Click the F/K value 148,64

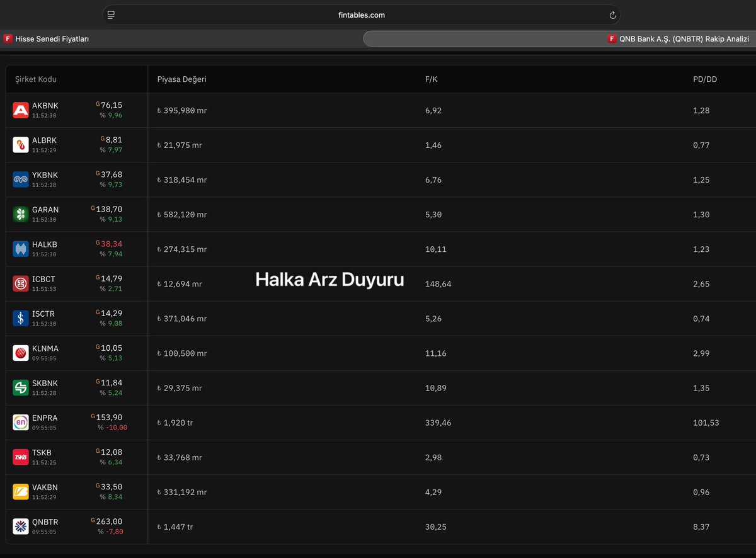click(x=438, y=284)
